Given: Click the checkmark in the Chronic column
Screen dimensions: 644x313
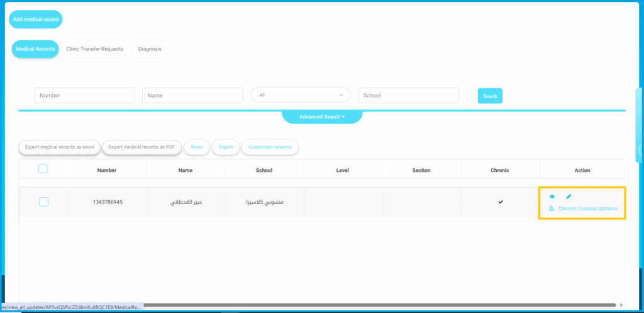Looking at the screenshot, I should point(501,202).
